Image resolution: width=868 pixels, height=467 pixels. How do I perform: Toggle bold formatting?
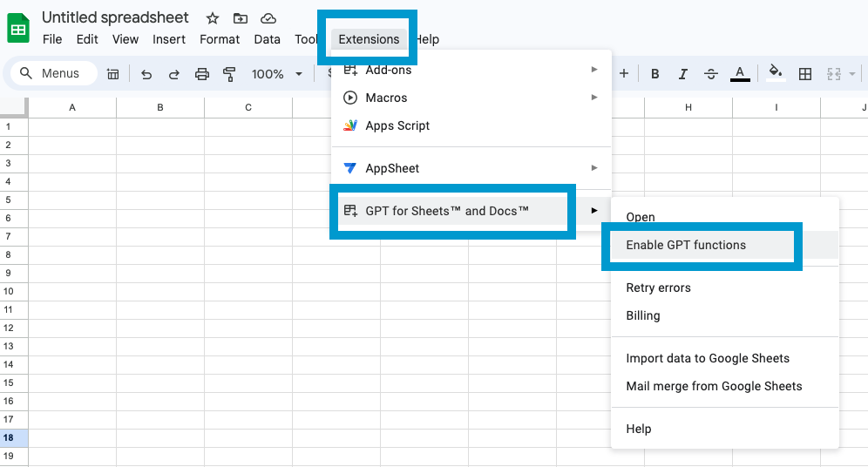[x=654, y=74]
